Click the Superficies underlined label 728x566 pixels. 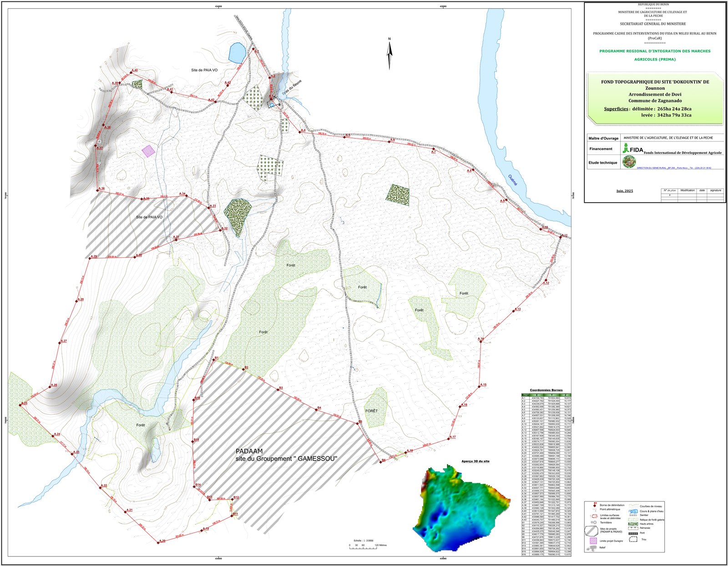point(617,109)
